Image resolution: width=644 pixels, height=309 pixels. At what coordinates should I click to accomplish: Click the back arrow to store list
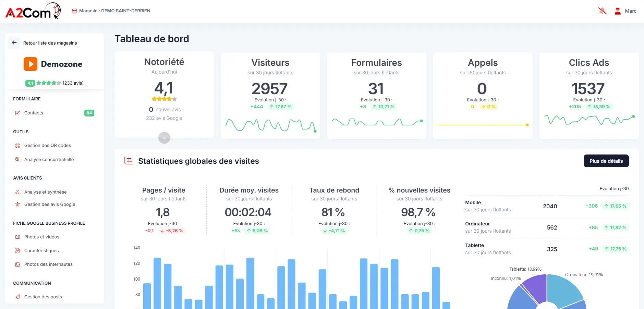(x=14, y=43)
